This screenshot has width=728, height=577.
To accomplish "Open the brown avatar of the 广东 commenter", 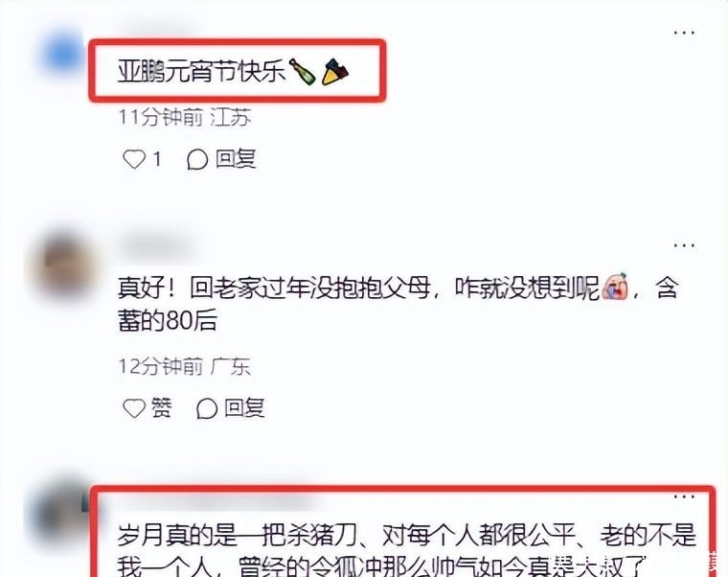I will pos(63,265).
